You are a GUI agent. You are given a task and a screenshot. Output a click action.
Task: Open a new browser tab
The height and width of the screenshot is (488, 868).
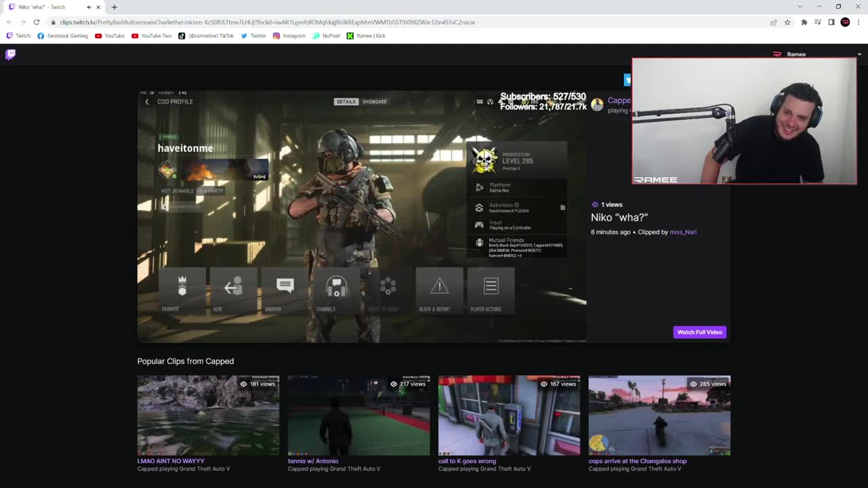(114, 7)
